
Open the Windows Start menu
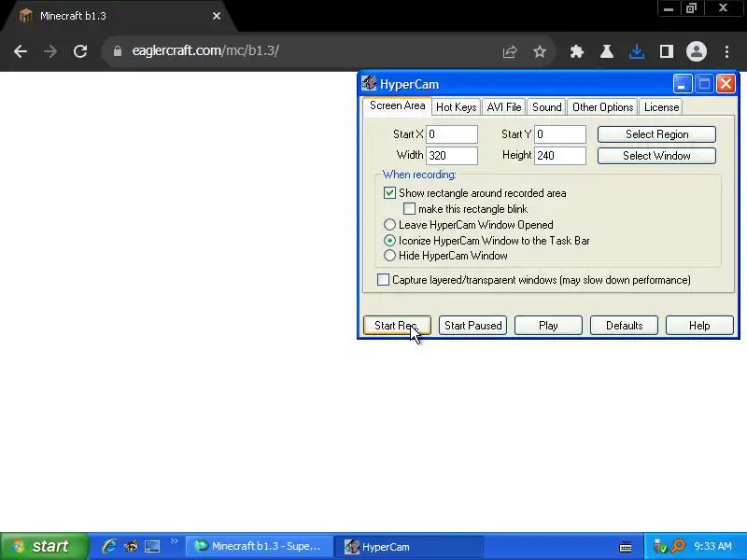[x=44, y=546]
